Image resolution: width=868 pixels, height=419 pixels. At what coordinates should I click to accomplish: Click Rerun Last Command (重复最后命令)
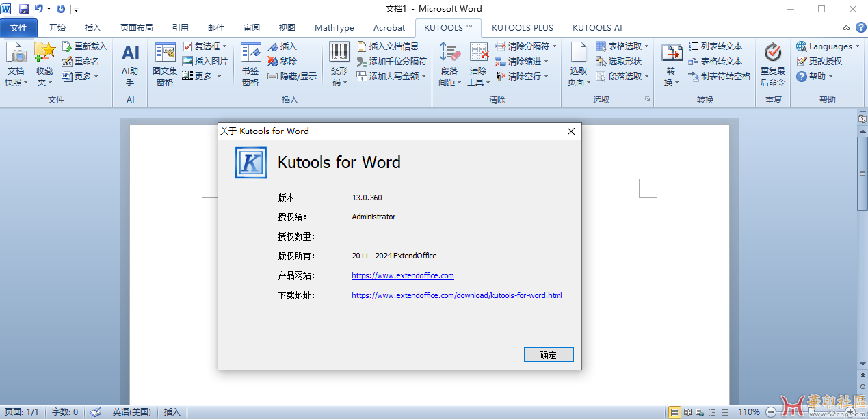click(x=773, y=64)
